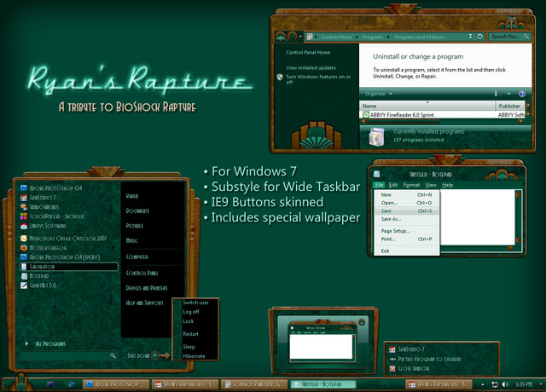Open the view options dropdown arrow
The width and height of the screenshot is (546, 392).
[508, 94]
